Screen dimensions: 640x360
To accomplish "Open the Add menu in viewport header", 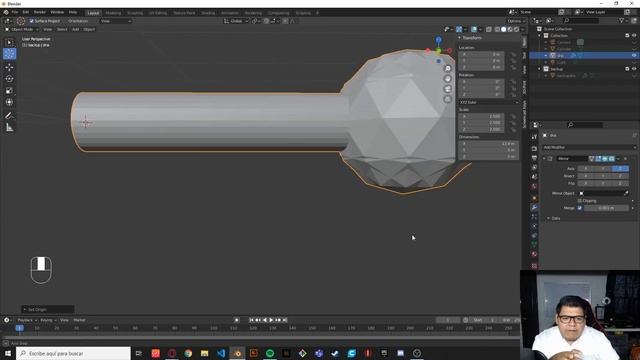I will pyautogui.click(x=76, y=29).
